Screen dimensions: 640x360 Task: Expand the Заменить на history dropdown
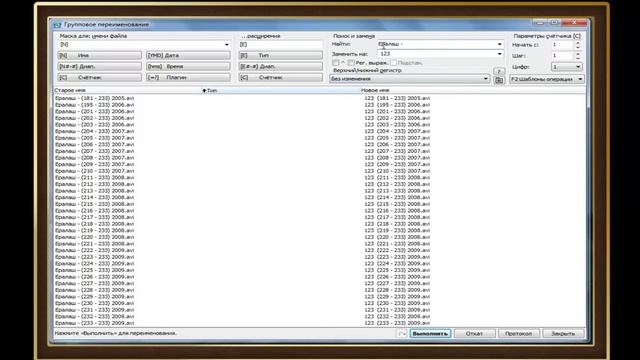(x=499, y=54)
